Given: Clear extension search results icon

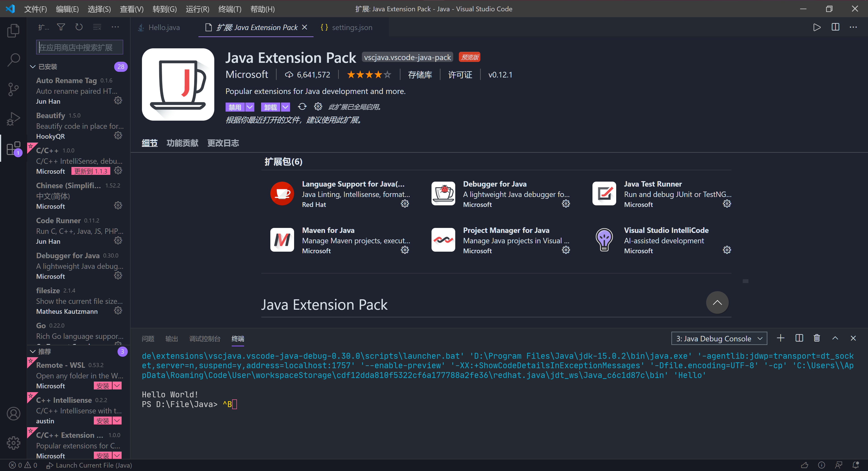Looking at the screenshot, I should point(97,27).
